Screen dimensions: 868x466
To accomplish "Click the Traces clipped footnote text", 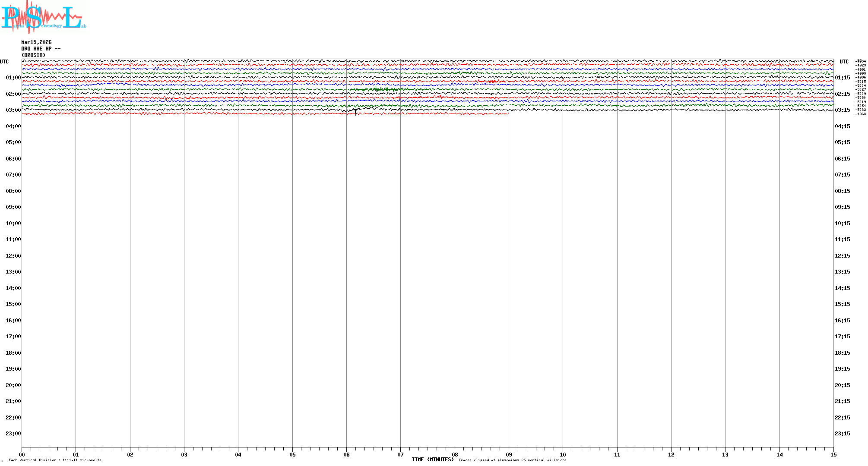I will (512, 460).
